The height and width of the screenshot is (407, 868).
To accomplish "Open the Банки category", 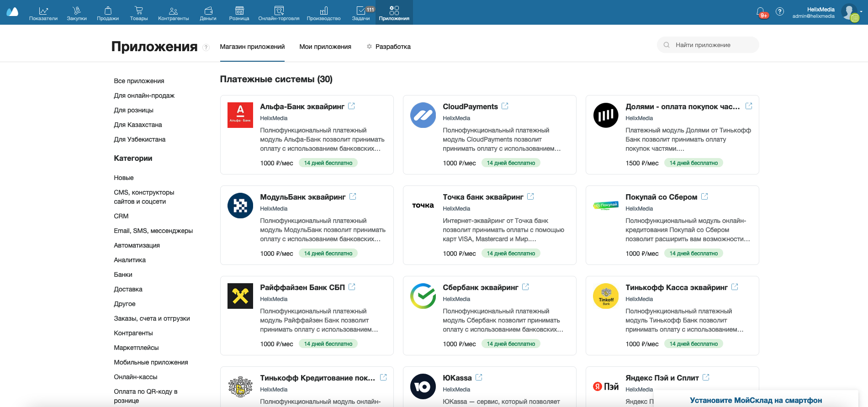I will pos(123,275).
